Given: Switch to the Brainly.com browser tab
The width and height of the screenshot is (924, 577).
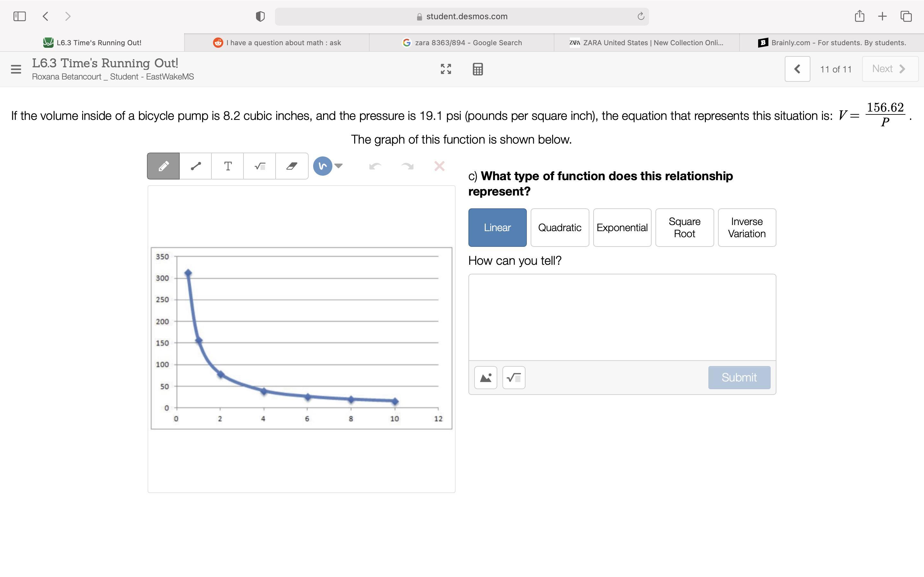Looking at the screenshot, I should click(x=832, y=43).
